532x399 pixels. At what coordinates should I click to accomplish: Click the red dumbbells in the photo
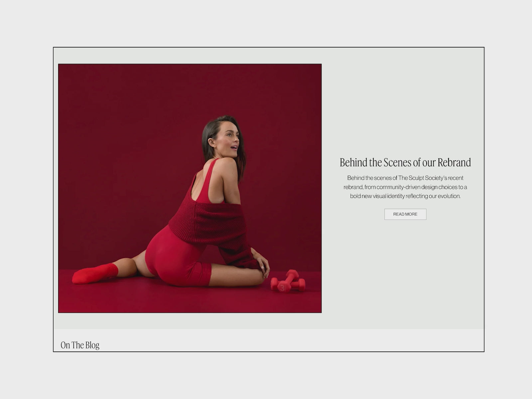(288, 281)
